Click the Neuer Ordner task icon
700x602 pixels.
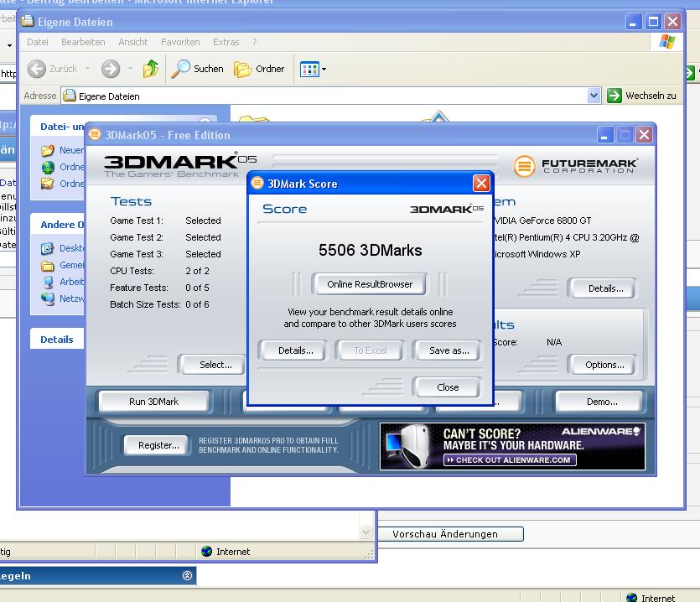click(x=47, y=150)
